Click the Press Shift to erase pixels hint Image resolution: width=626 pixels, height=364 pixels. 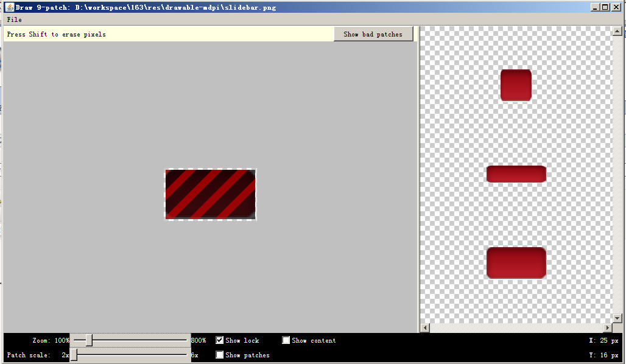(56, 34)
